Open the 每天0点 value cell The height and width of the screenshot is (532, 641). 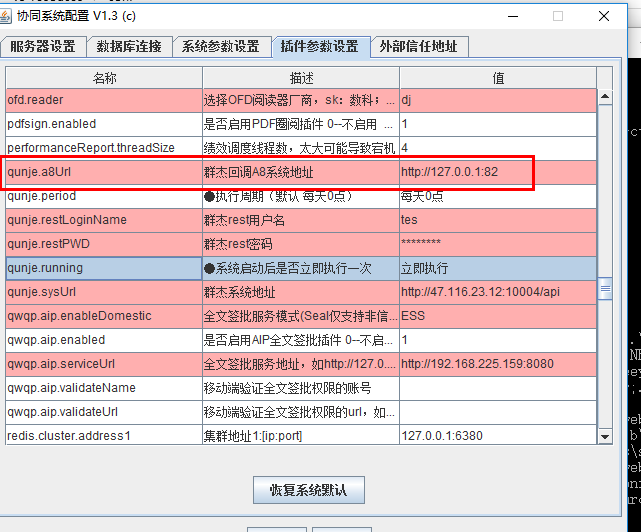click(498, 196)
